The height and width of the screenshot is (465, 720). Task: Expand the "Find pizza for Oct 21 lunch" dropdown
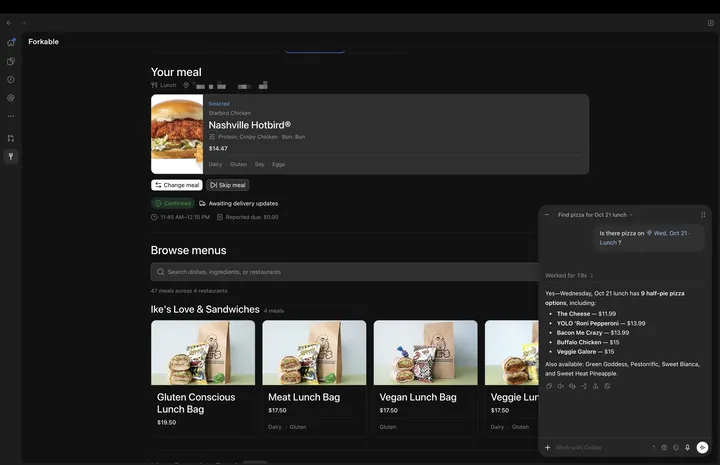(595, 215)
